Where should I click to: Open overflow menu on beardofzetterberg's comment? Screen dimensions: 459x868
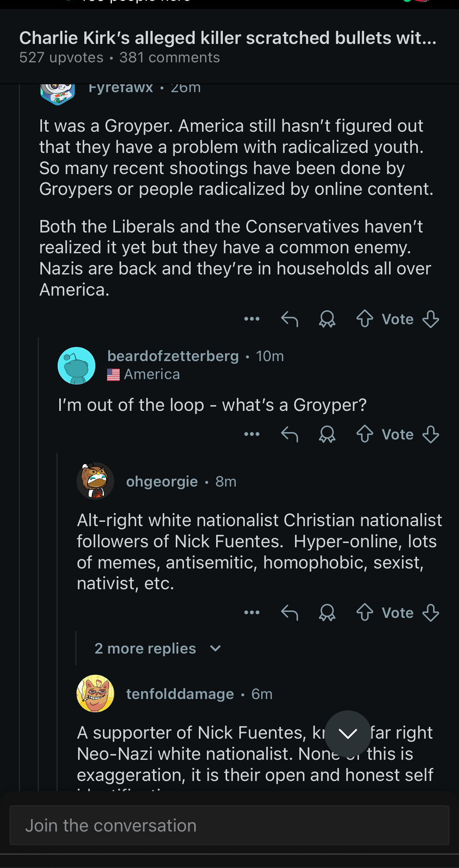251,434
